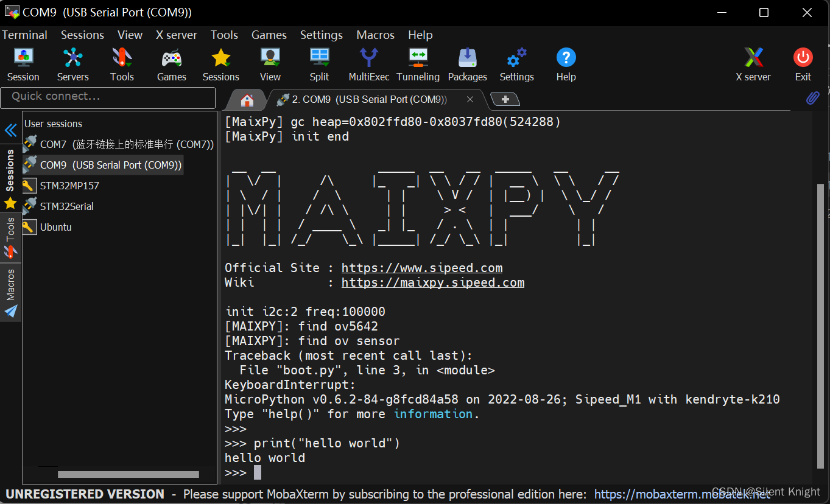Click the paperclip attachment icon

[812, 98]
